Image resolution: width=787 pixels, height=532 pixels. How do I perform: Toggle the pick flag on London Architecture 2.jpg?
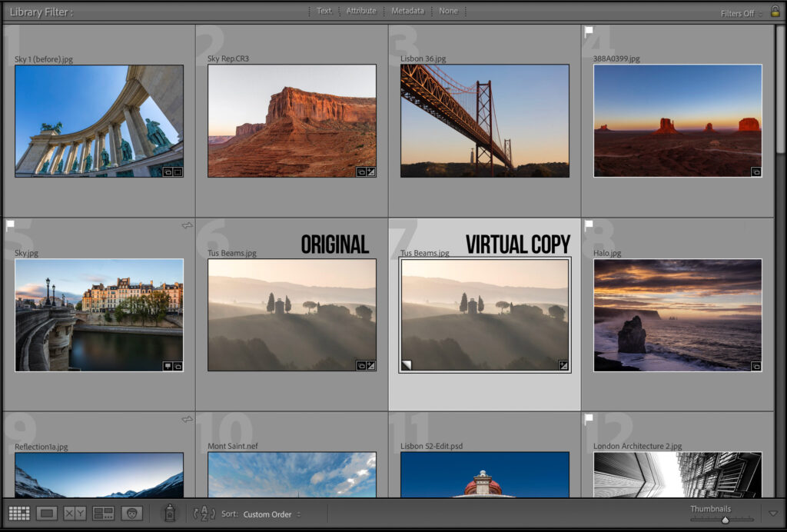pyautogui.click(x=589, y=418)
